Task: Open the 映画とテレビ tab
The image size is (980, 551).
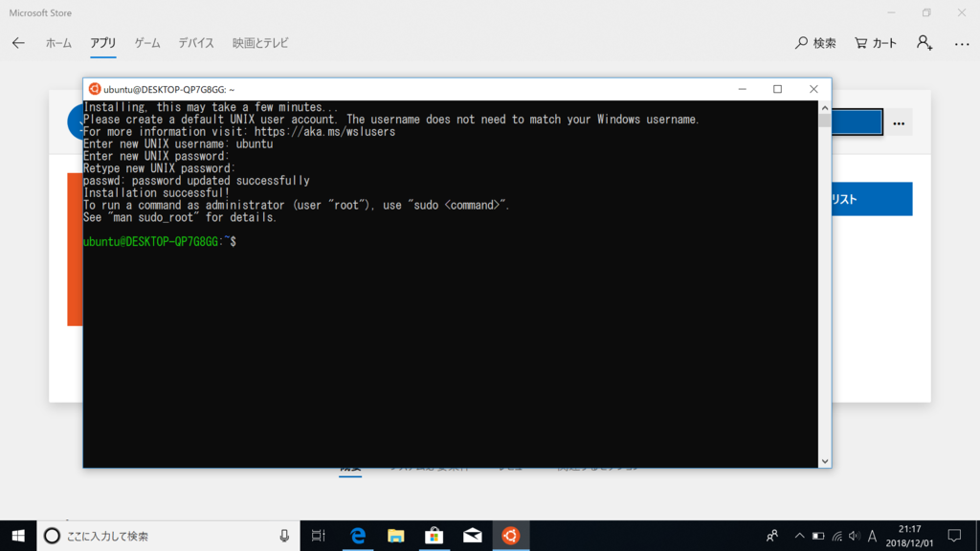Action: (260, 43)
